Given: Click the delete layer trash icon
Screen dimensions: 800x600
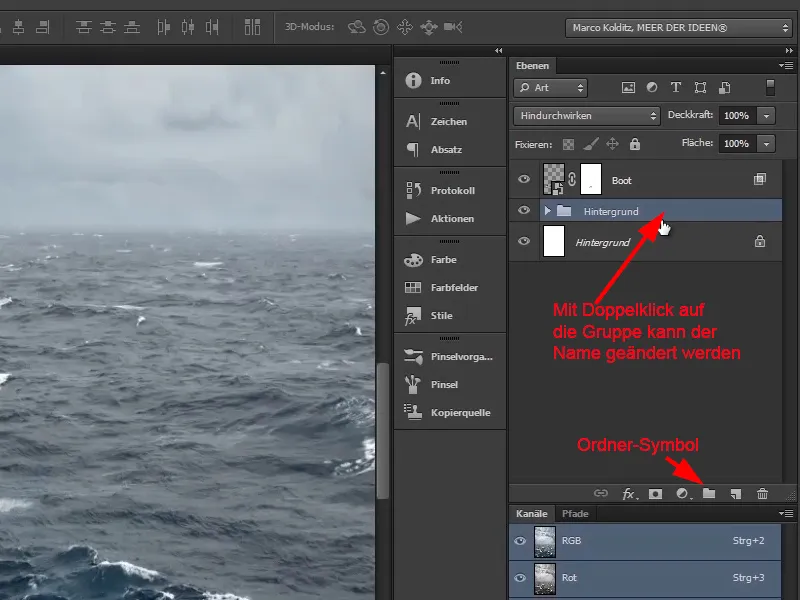Looking at the screenshot, I should click(x=761, y=493).
